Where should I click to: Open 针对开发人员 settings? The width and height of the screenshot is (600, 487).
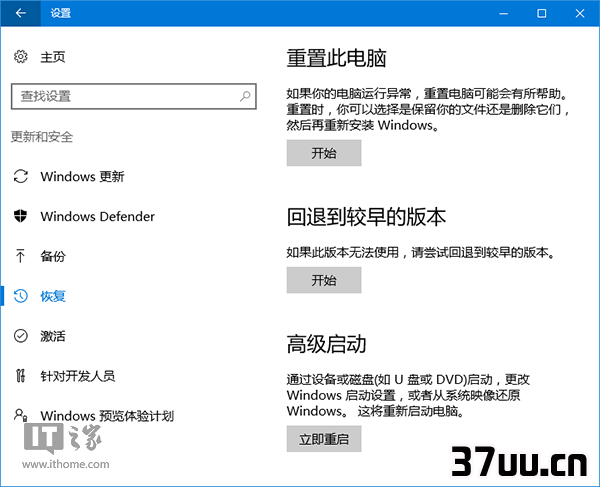(78, 376)
